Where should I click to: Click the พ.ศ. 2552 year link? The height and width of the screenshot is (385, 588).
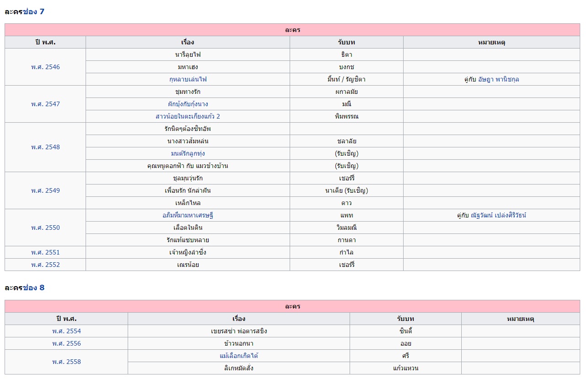click(45, 265)
